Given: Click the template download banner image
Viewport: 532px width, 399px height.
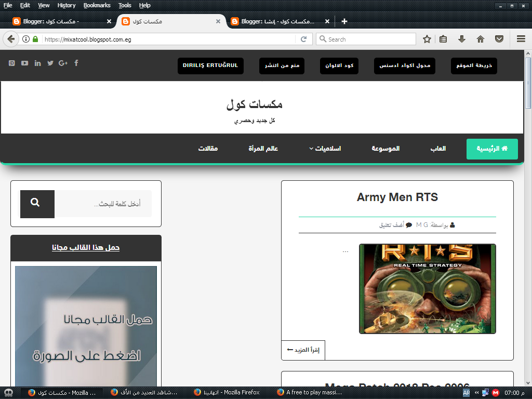Looking at the screenshot, I should tap(86, 326).
